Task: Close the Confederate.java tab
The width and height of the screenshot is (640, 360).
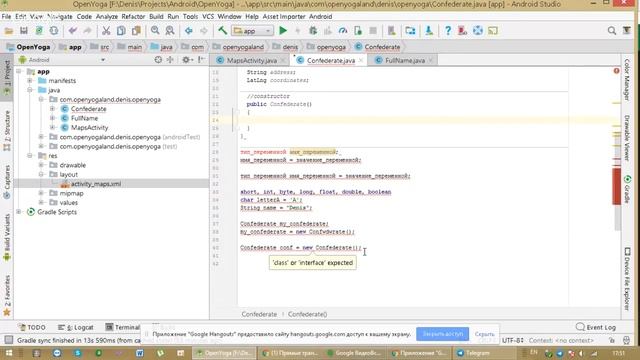Action: click(361, 60)
